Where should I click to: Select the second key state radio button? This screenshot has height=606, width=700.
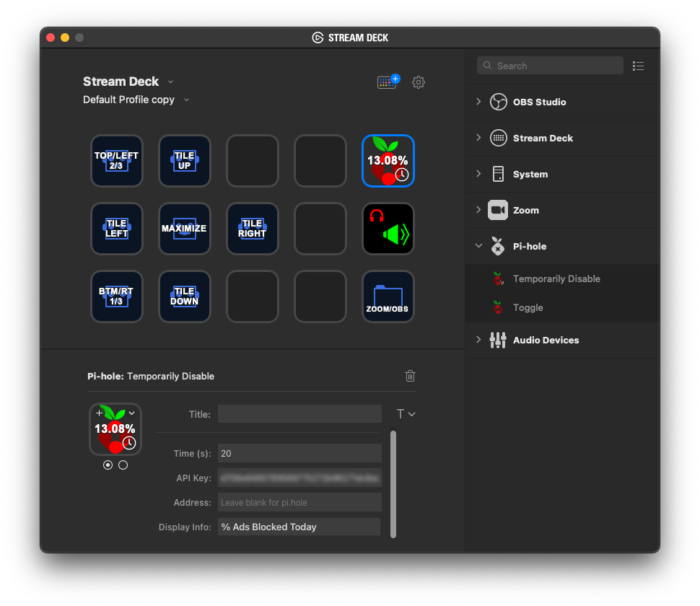tap(123, 465)
